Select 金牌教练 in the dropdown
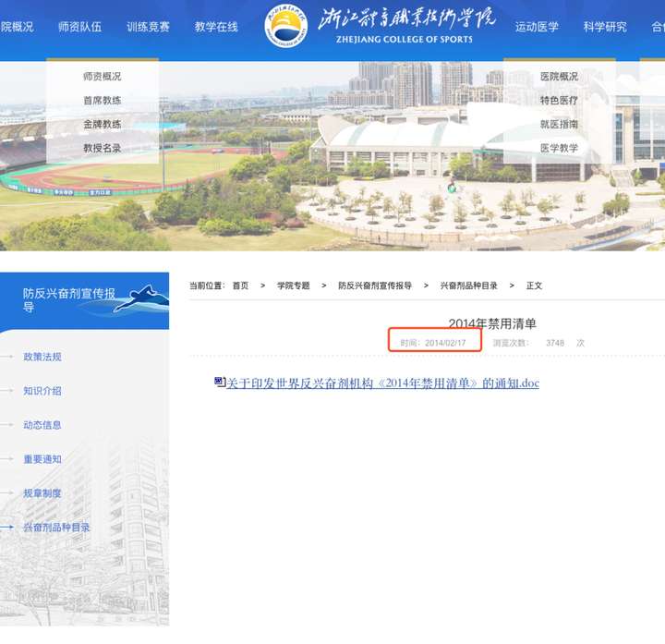This screenshot has height=644, width=665. 103,124
